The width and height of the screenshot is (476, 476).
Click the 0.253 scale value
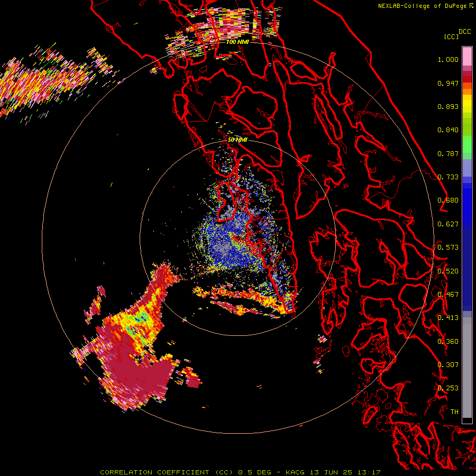point(448,388)
